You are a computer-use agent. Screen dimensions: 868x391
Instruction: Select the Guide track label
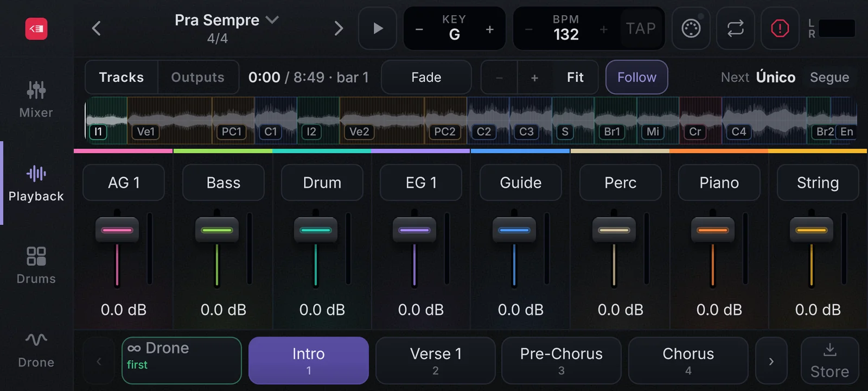coord(521,182)
